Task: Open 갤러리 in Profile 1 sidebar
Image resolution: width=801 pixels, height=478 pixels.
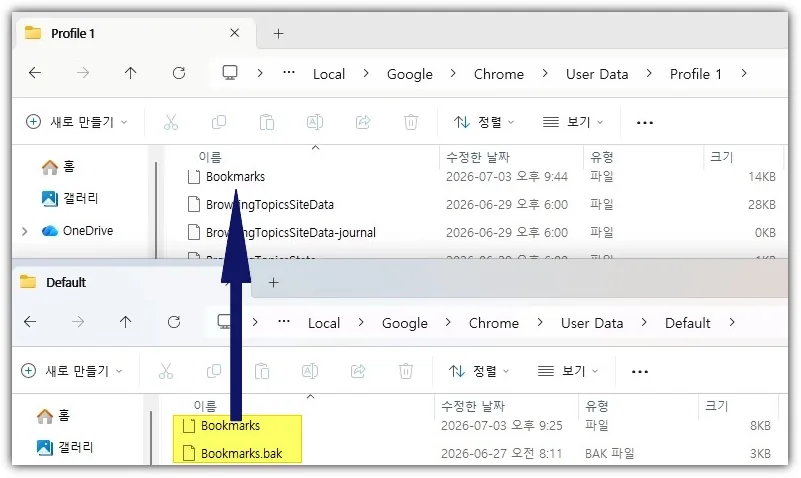Action: coord(69,198)
